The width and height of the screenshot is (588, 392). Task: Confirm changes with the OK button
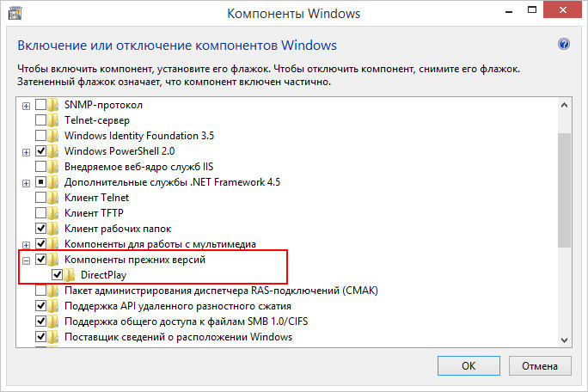tap(469, 365)
